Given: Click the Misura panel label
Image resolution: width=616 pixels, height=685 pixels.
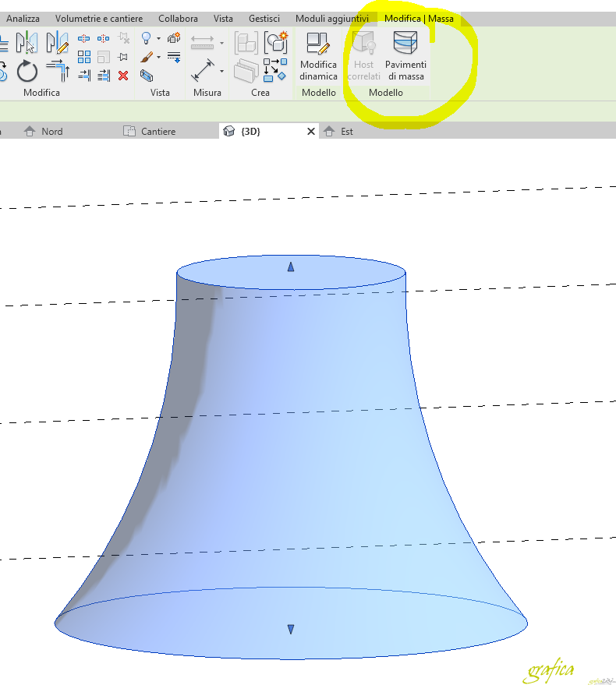Looking at the screenshot, I should [207, 93].
